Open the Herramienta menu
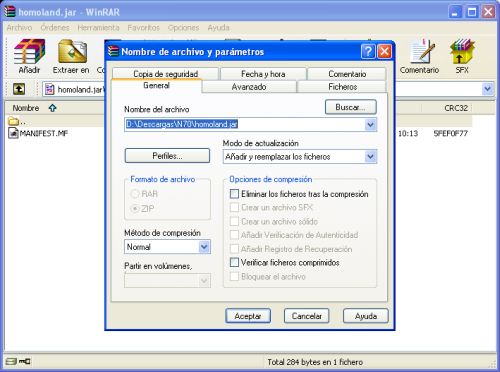 [98, 28]
